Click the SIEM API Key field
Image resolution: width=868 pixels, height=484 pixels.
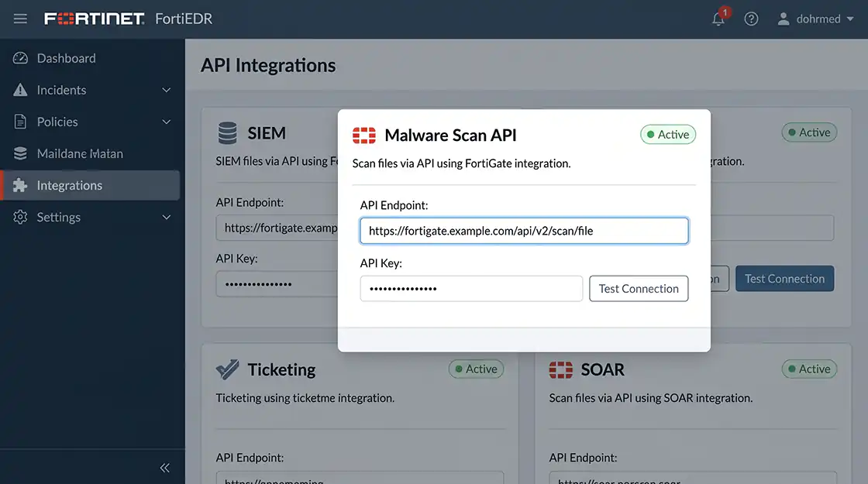click(277, 283)
